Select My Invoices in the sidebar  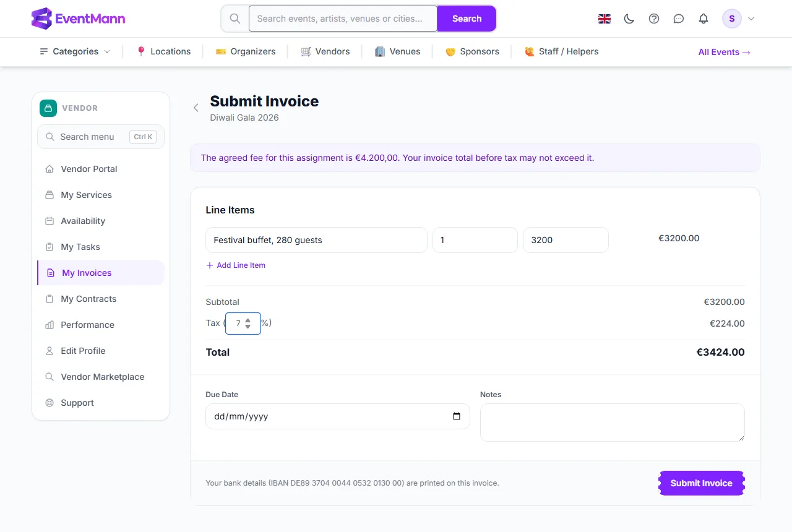101,273
